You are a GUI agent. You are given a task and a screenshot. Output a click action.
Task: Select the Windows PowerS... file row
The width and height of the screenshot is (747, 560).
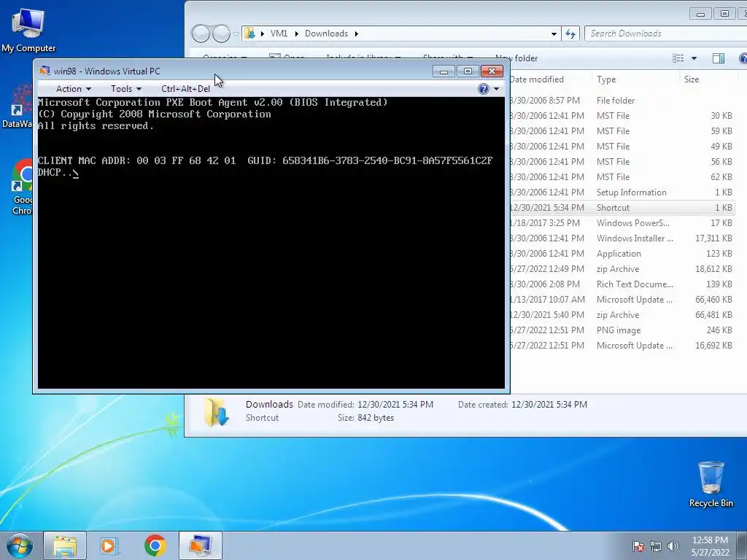pyautogui.click(x=622, y=223)
